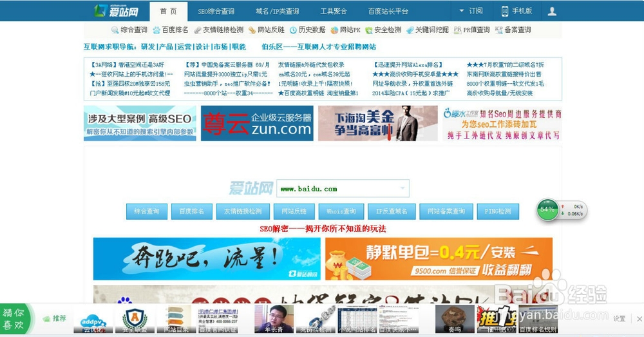Click blue 友情链接检测 button

click(x=243, y=211)
